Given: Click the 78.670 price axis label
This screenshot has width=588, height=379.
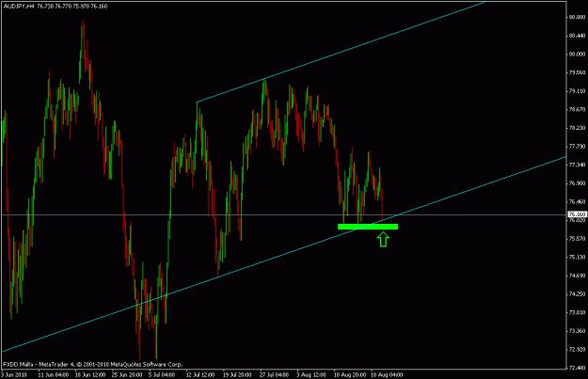Looking at the screenshot, I should [577, 109].
